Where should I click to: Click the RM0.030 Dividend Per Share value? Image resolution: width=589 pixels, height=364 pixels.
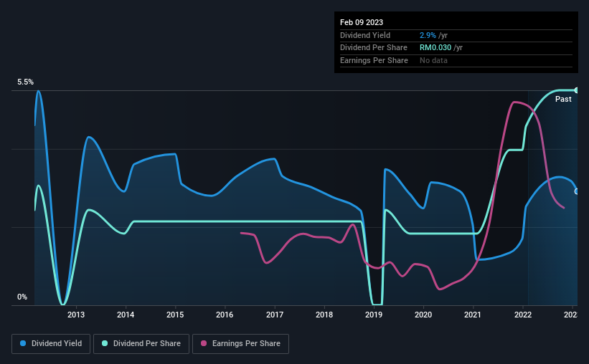pos(435,48)
